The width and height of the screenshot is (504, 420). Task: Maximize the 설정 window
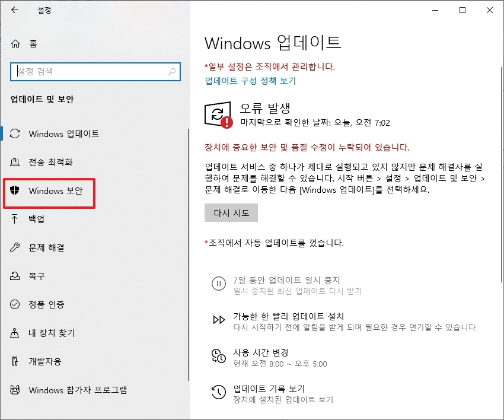click(462, 10)
